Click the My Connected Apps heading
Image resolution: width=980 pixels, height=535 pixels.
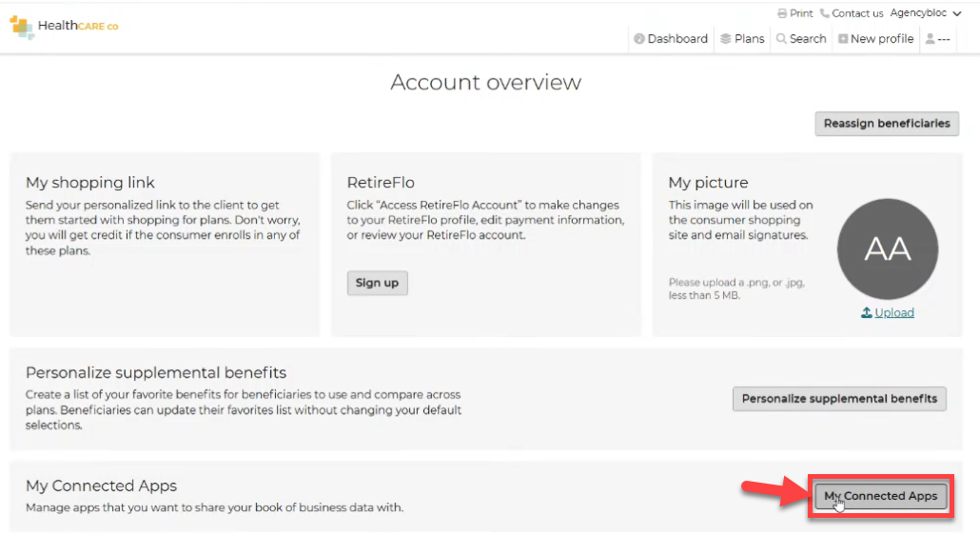[101, 485]
